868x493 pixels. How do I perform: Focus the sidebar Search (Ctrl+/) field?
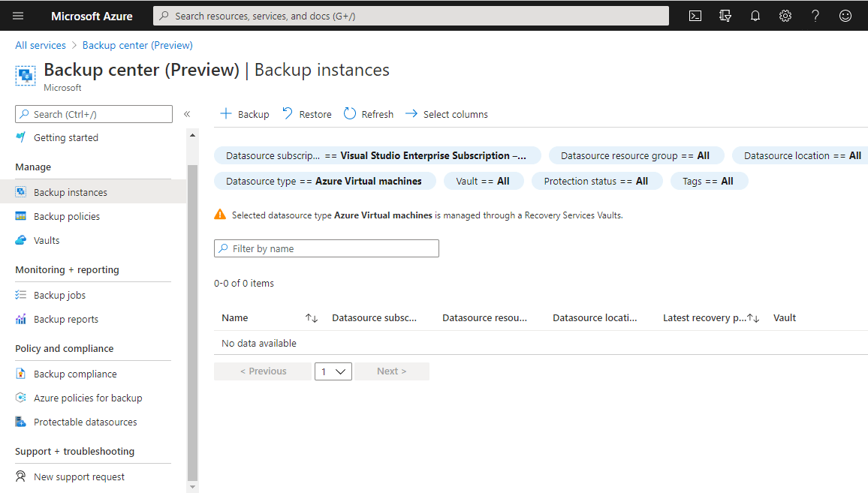94,114
